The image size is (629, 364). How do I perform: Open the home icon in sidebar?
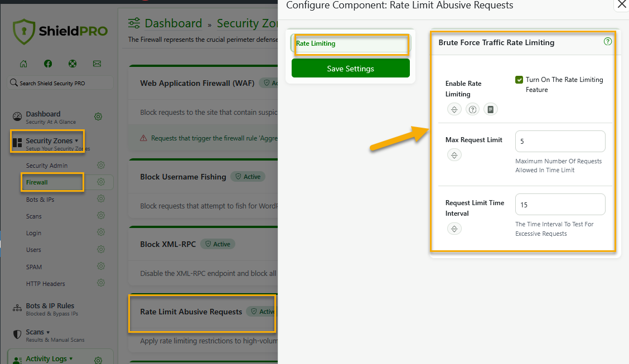[23, 64]
